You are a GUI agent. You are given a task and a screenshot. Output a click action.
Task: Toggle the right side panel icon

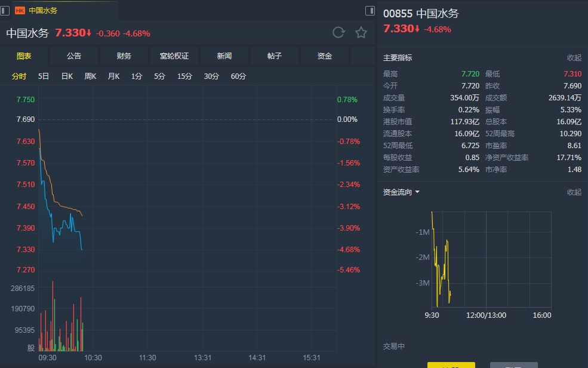coord(370,11)
